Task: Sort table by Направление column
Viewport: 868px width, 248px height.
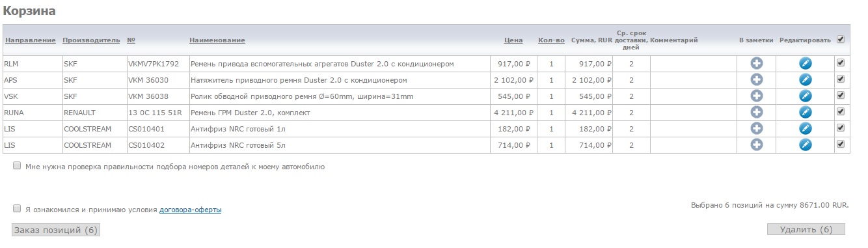Action: coord(31,40)
